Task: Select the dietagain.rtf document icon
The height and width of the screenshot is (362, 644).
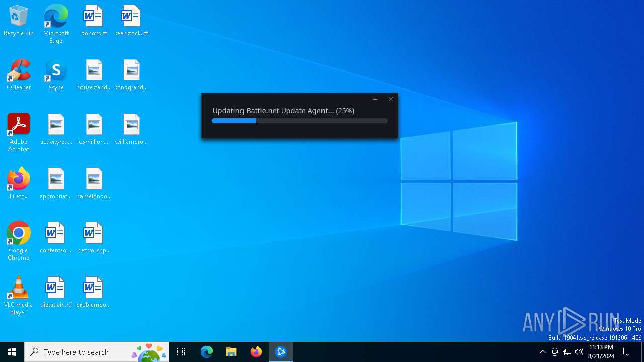Action: click(x=56, y=293)
